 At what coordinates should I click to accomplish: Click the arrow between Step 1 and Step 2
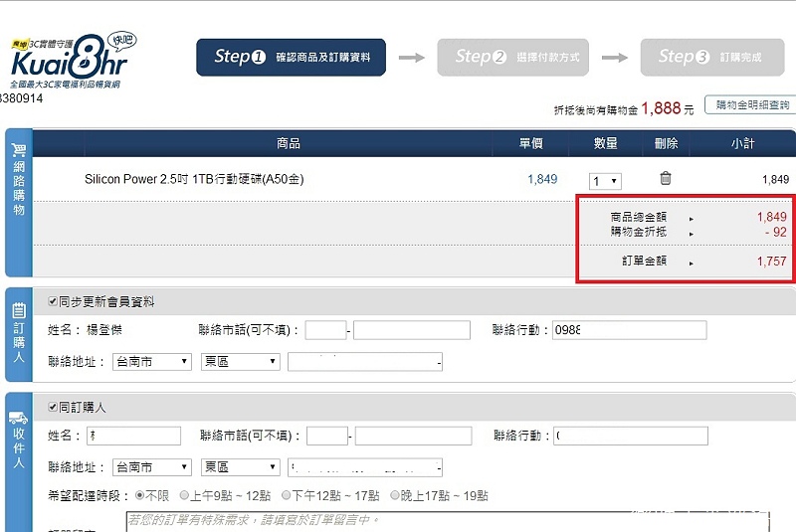[x=412, y=58]
